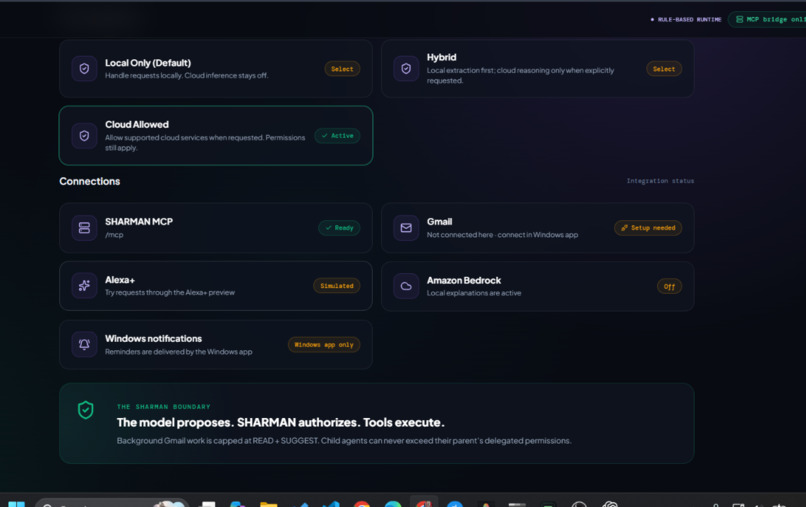Viewport: 806px width, 507px height.
Task: Select the Local Only (Default) mode
Action: click(x=342, y=69)
